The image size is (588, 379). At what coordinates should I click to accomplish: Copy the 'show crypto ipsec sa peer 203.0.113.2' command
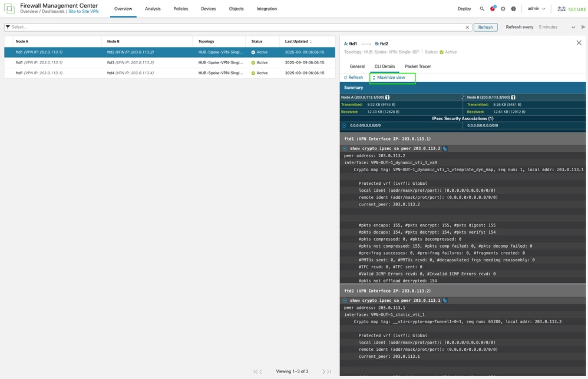tap(445, 149)
